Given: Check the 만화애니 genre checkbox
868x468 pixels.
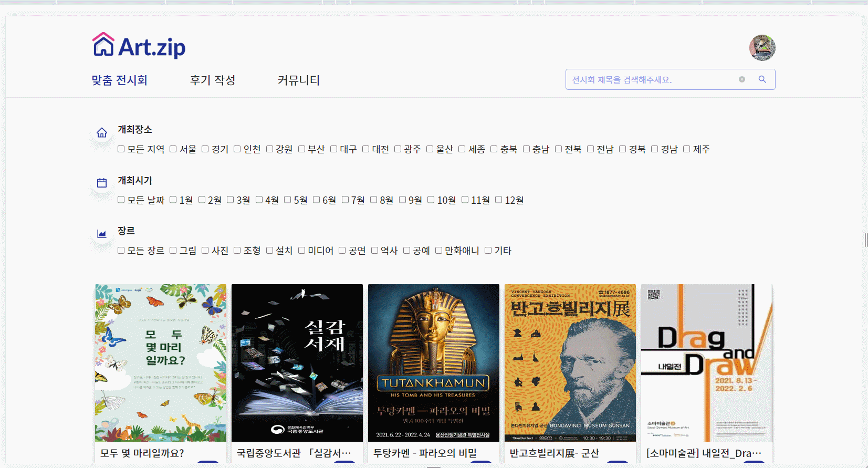Looking at the screenshot, I should point(439,251).
